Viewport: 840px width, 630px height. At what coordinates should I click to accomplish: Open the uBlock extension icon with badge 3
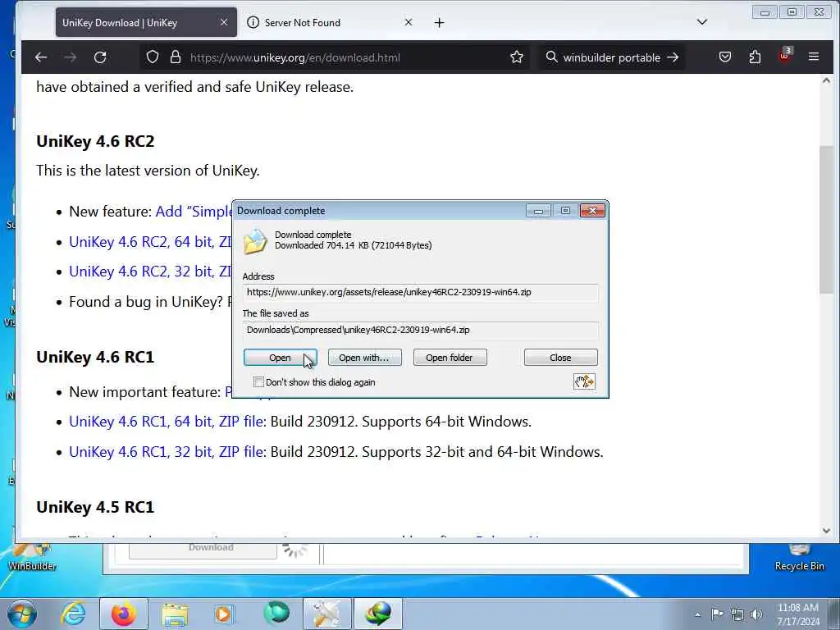[785, 56]
